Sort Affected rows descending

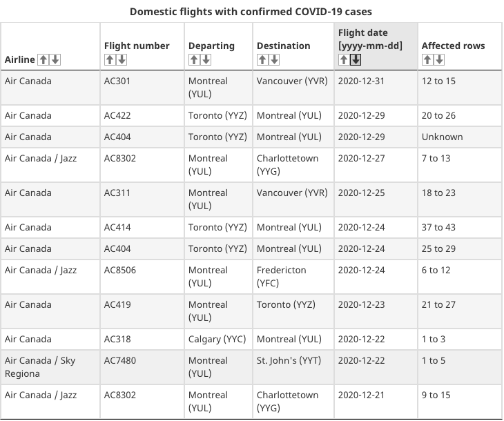tap(439, 60)
